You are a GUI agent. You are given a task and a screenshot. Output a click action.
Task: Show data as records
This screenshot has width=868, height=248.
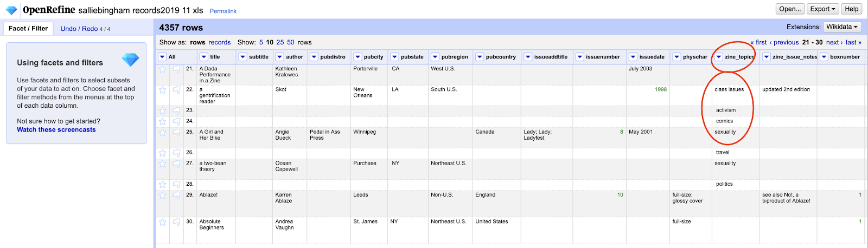[x=220, y=42]
